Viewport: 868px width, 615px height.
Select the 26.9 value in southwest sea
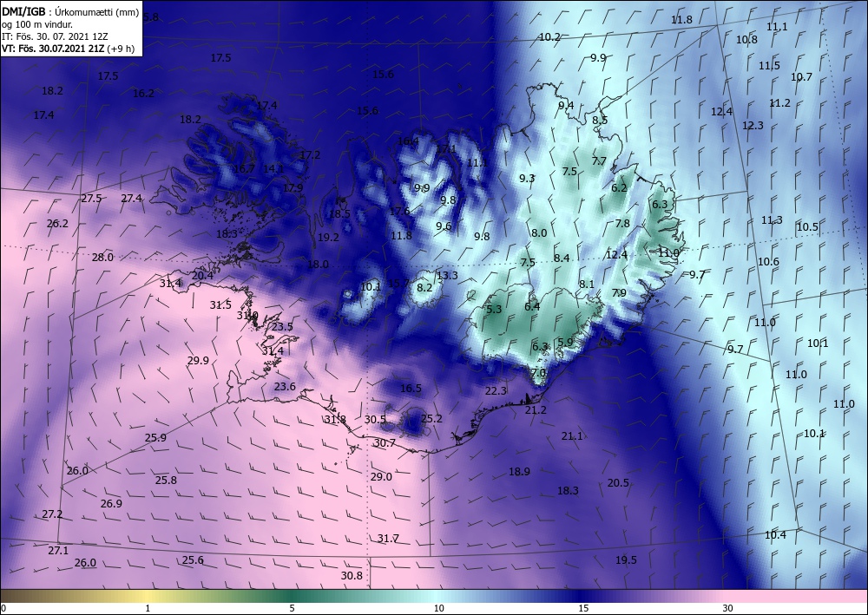pos(111,503)
